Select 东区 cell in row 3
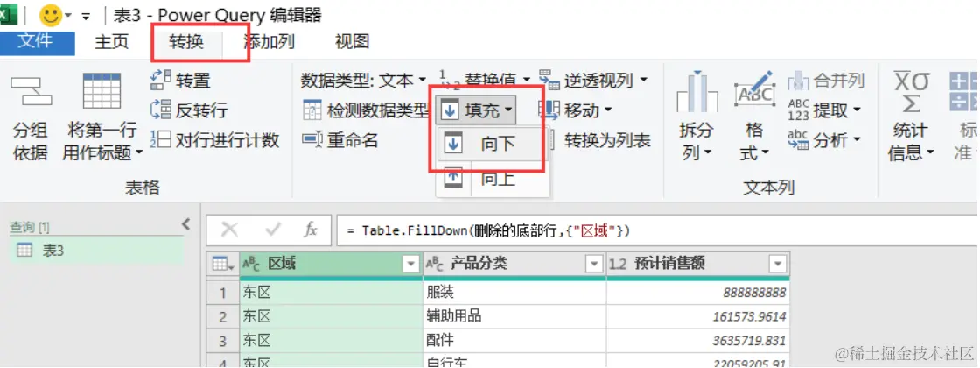The height and width of the screenshot is (368, 980). [331, 340]
